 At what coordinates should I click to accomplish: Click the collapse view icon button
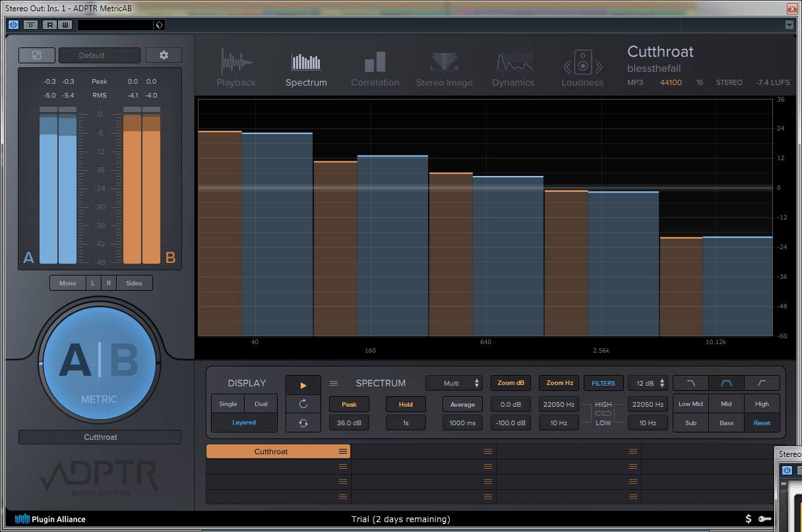click(36, 55)
